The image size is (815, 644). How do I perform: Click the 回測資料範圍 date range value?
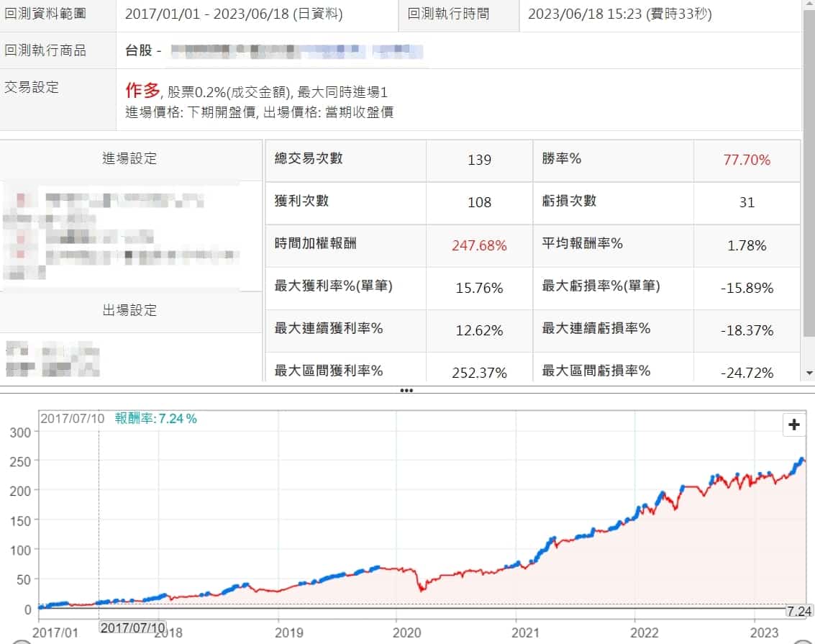tap(234, 14)
